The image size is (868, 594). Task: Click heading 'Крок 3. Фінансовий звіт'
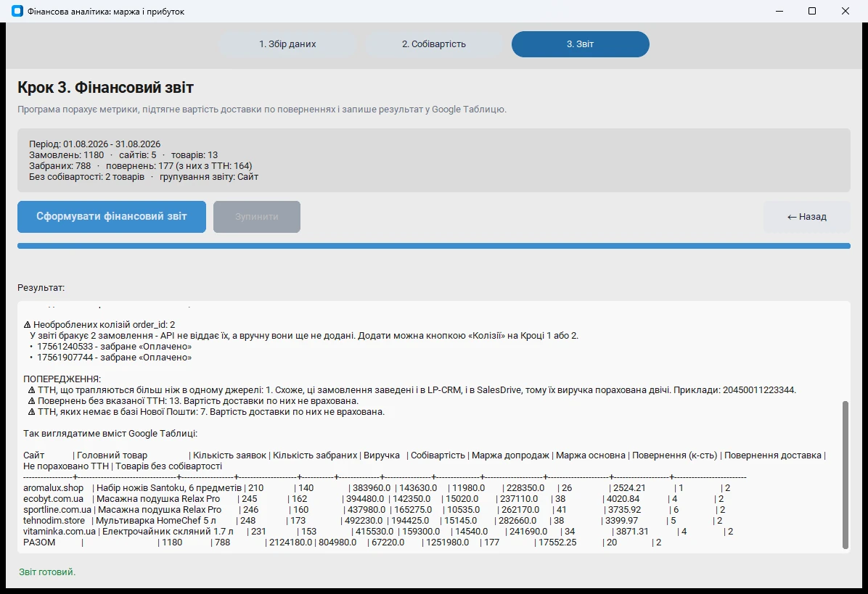coord(106,87)
